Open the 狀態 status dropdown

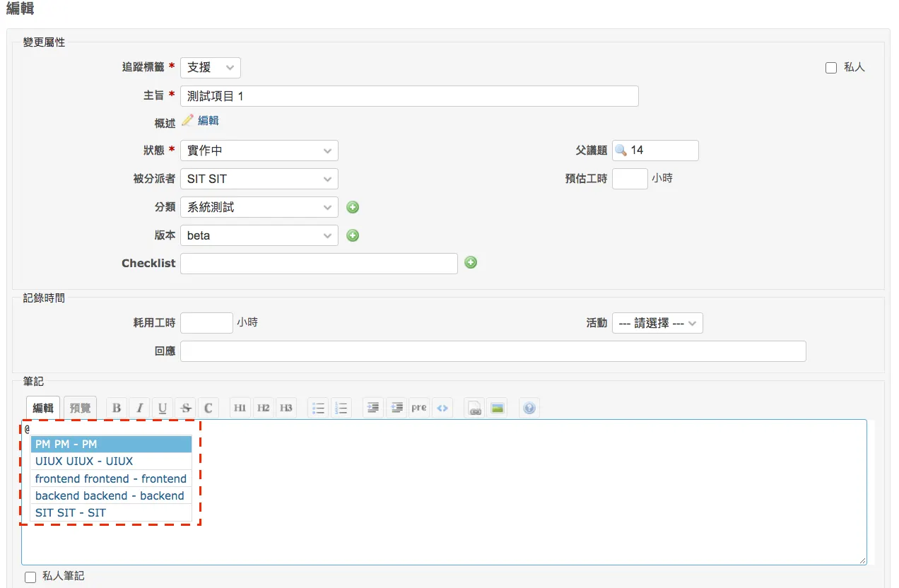coord(259,151)
